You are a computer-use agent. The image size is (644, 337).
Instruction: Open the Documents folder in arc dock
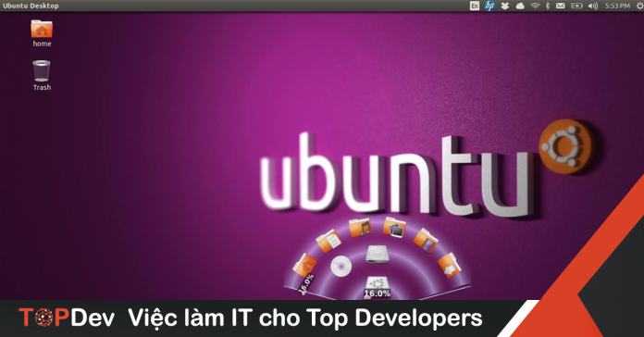(328, 240)
